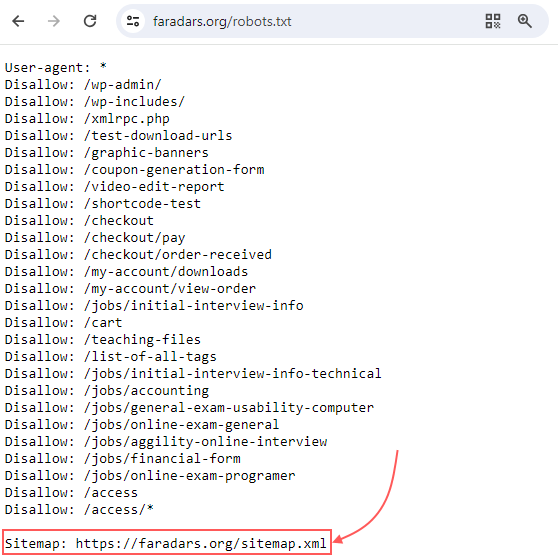
Task: Select the line 'Disallow: /access/*'
Action: 79,510
